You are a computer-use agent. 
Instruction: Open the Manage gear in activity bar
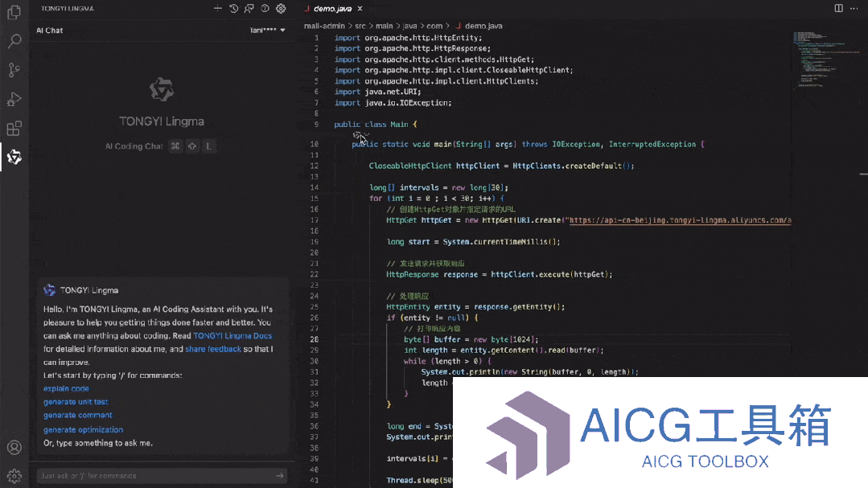[14, 476]
